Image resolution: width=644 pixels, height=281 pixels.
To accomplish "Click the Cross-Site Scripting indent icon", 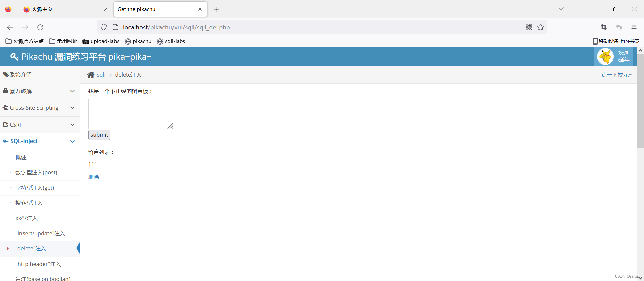I will coord(5,108).
